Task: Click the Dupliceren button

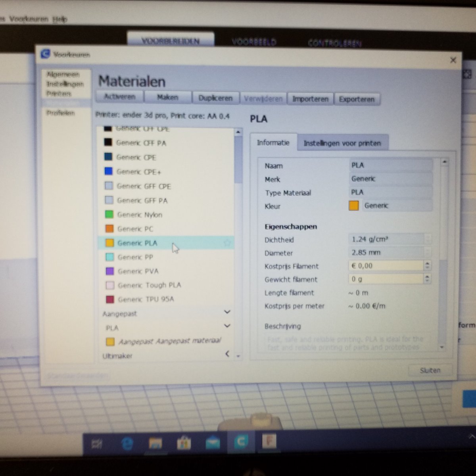Action: coord(215,98)
